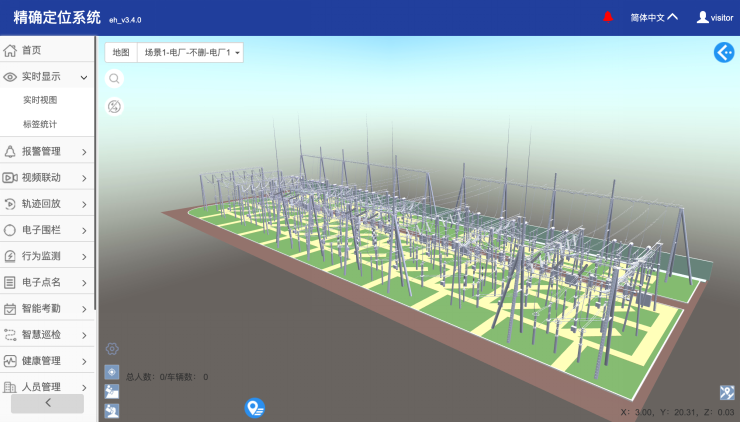The image size is (740, 422).
Task: Click the sidebar vertical scrollbar
Action: click(x=96, y=180)
